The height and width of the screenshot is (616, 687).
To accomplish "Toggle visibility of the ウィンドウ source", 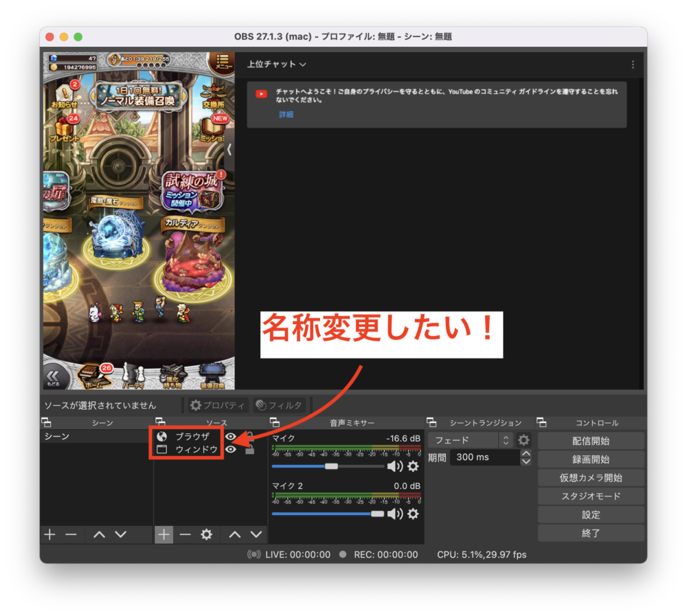I will (230, 450).
